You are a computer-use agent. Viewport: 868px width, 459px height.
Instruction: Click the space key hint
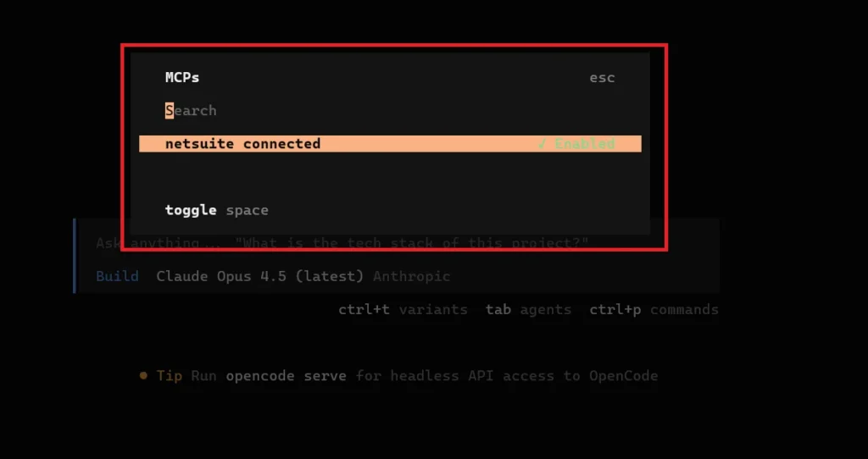pos(247,210)
